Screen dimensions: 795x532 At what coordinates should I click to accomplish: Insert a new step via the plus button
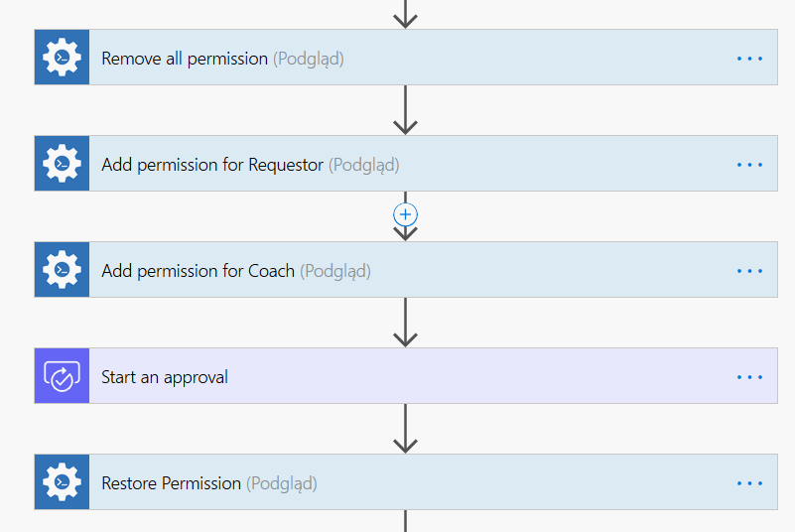click(x=405, y=214)
